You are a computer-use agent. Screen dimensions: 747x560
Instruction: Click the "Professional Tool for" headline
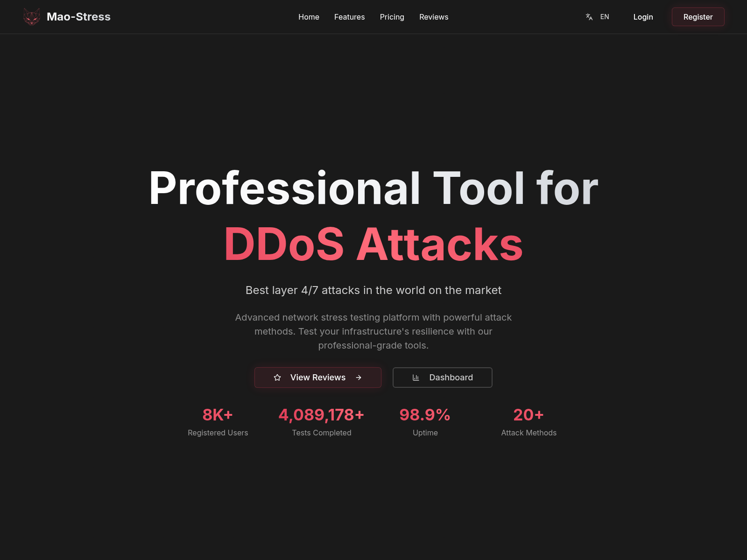(373, 188)
